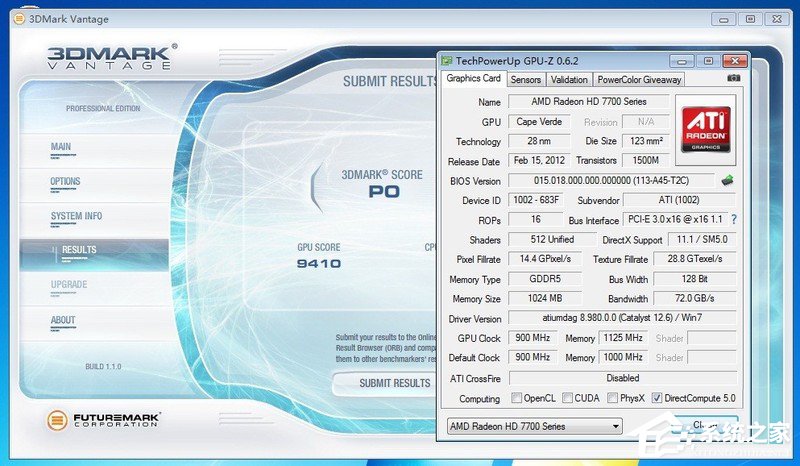Toggle the PhysX checkbox
The height and width of the screenshot is (466, 800).
coord(612,398)
